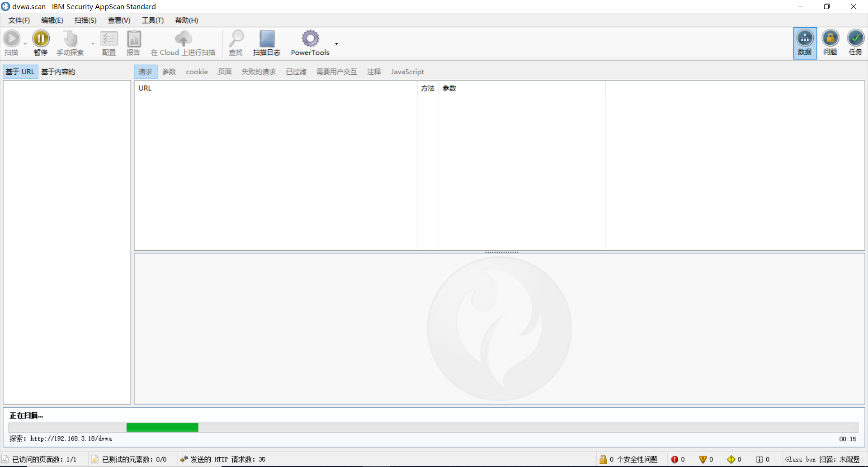
Task: Click Glass box 扫描 status text
Action: (822, 459)
